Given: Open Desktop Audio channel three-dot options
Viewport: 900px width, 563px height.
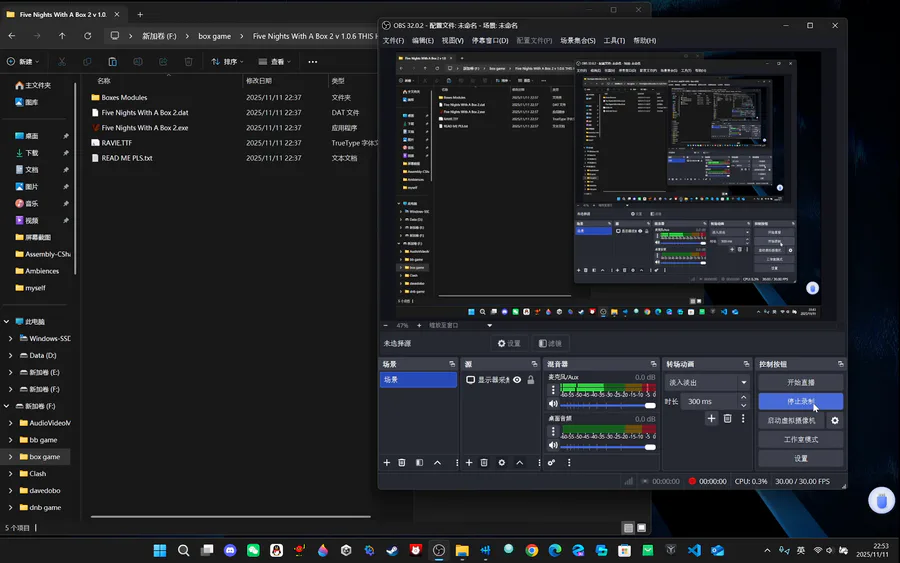Looking at the screenshot, I should [553, 431].
